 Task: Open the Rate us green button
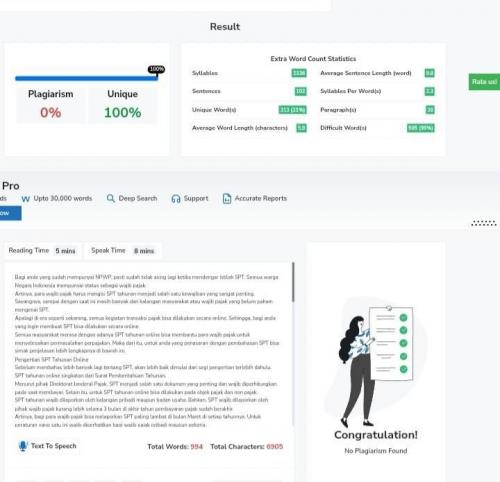(x=484, y=82)
